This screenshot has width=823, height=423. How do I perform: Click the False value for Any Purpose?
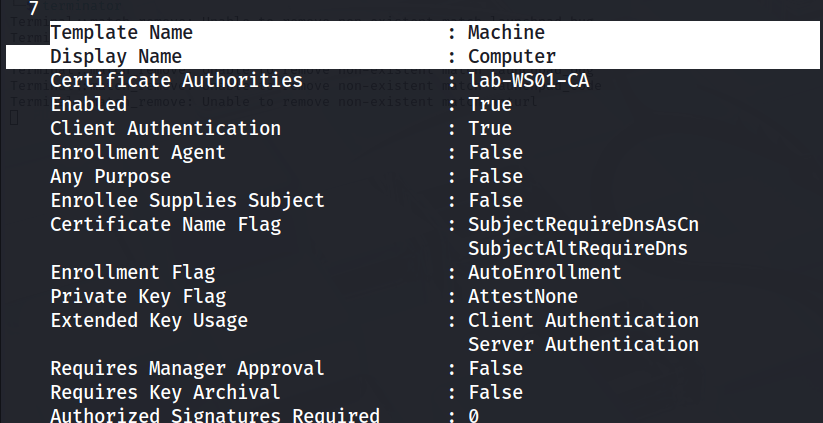[x=495, y=177]
